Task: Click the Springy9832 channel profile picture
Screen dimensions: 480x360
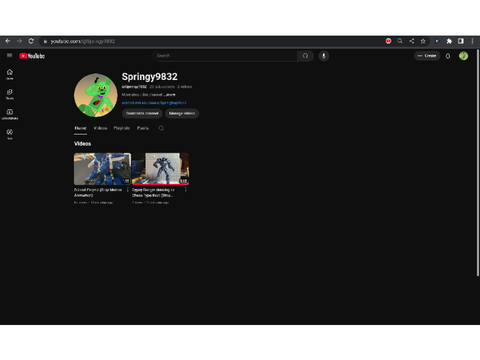Action: point(96,95)
